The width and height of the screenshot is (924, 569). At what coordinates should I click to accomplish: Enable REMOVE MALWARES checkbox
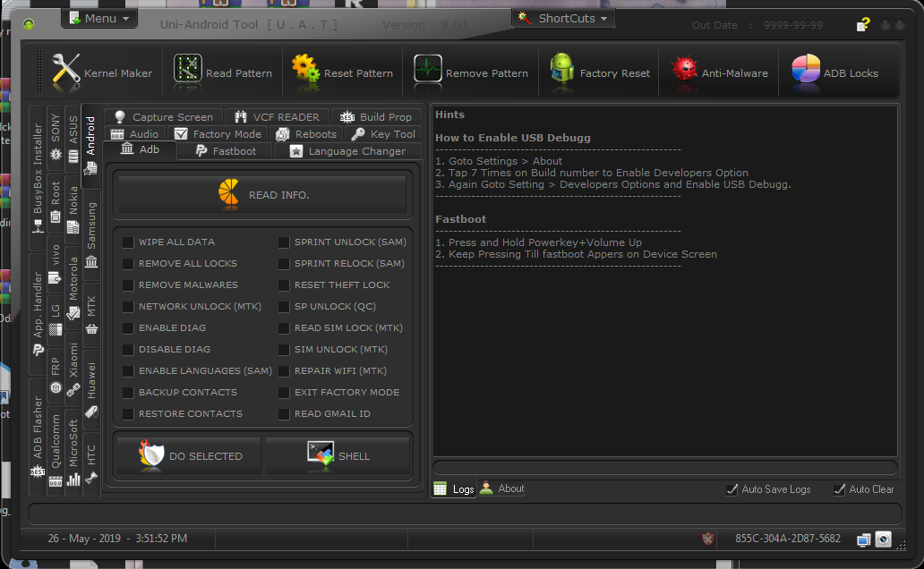[128, 285]
